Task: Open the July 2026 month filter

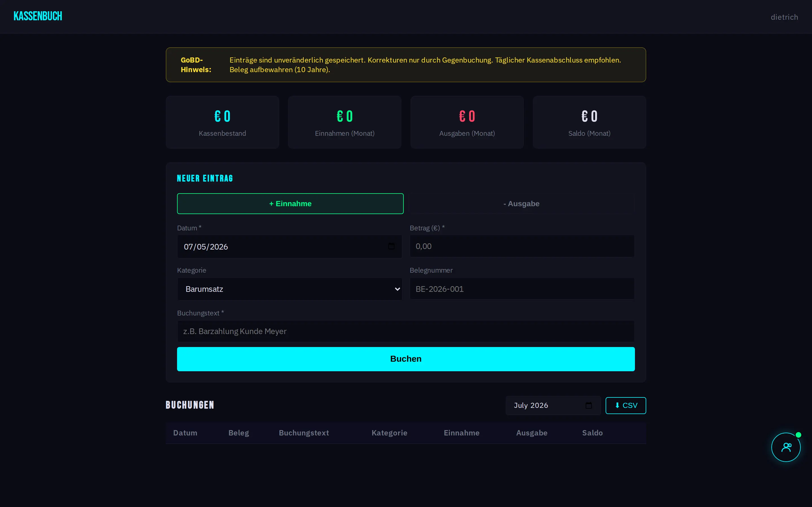Action: [553, 405]
